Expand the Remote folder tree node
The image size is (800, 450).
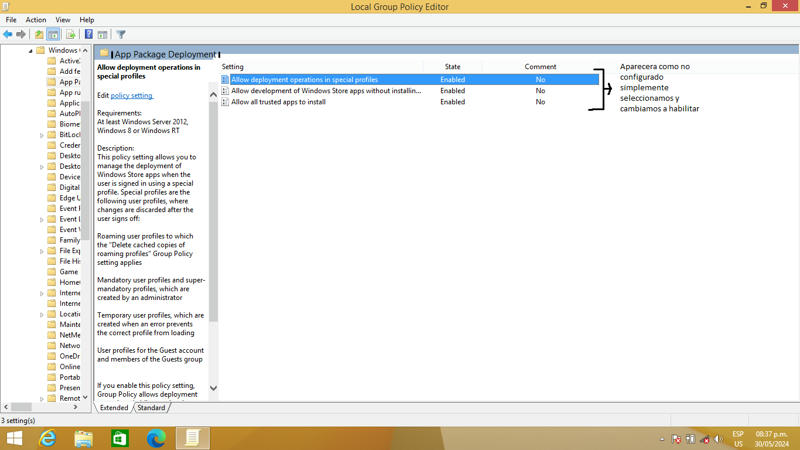click(42, 398)
